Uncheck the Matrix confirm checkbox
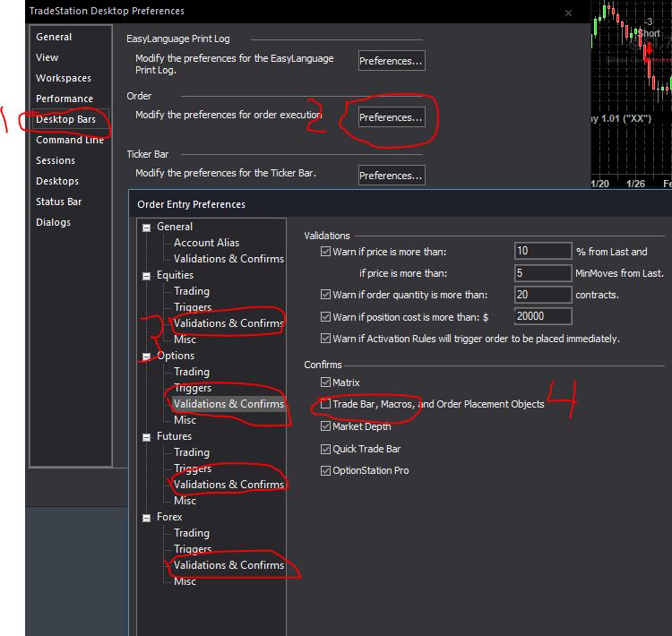Image resolution: width=672 pixels, height=636 pixels. click(326, 382)
